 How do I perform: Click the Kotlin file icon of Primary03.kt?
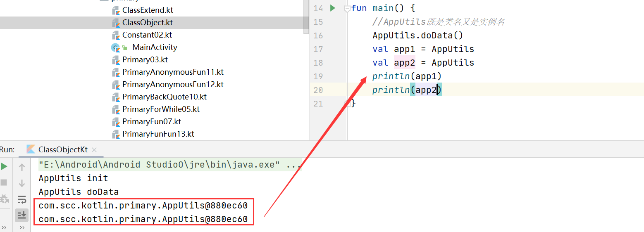pyautogui.click(x=116, y=60)
